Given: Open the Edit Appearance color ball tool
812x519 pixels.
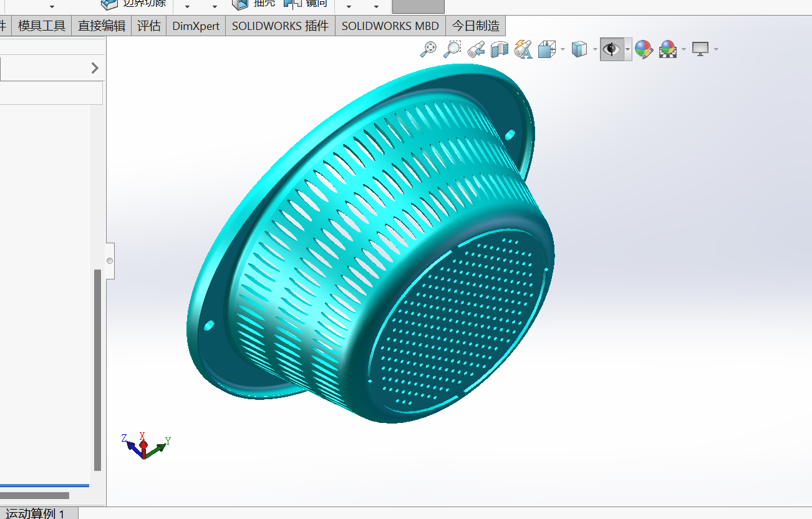Looking at the screenshot, I should pyautogui.click(x=644, y=49).
